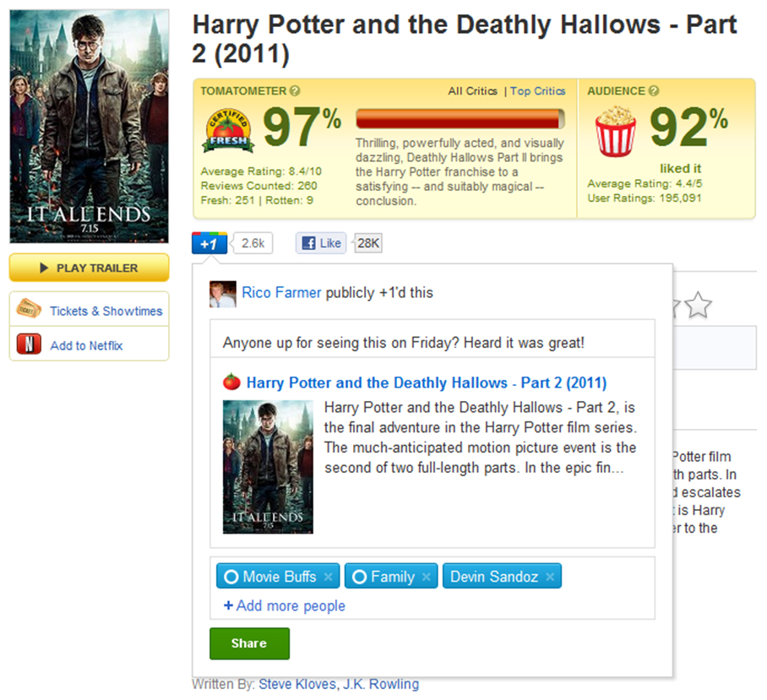Remove Family circle from sharing

(427, 577)
